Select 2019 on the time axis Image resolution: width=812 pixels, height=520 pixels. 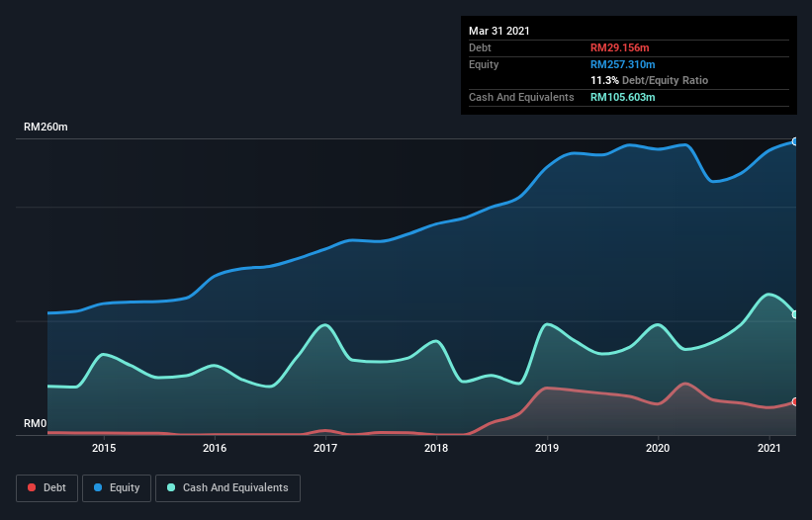547,449
